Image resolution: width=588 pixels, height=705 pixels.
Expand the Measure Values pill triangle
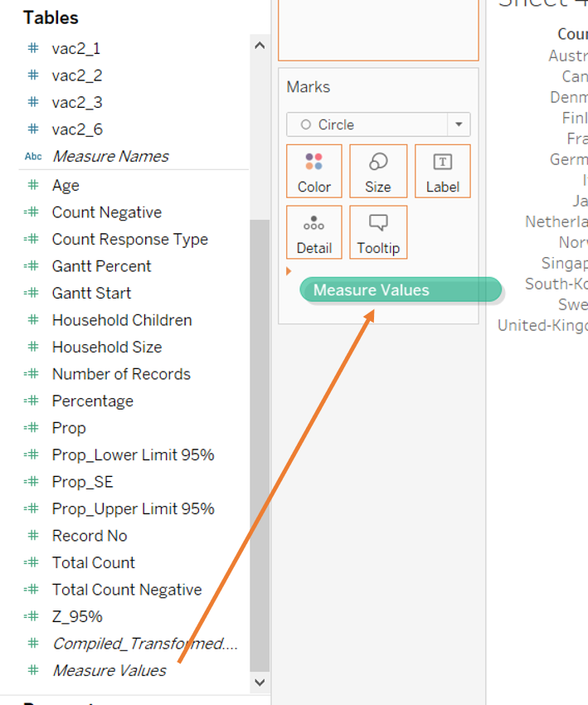click(x=289, y=271)
